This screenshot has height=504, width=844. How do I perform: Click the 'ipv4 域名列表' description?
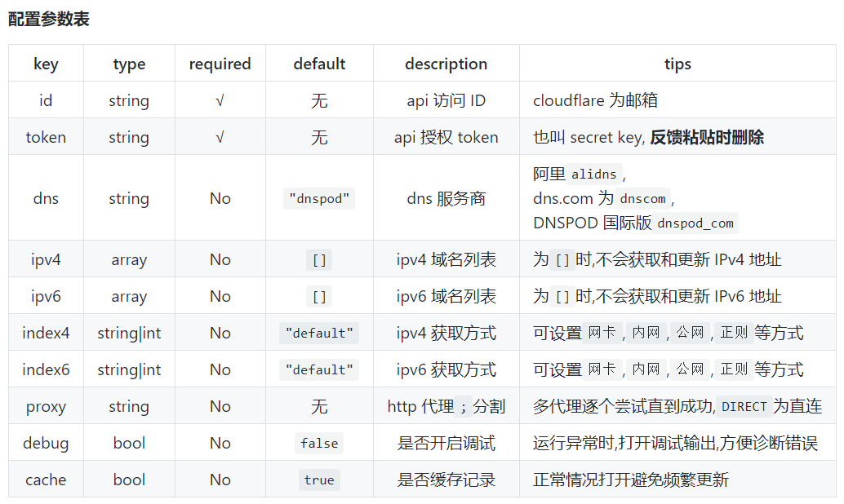[446, 260]
